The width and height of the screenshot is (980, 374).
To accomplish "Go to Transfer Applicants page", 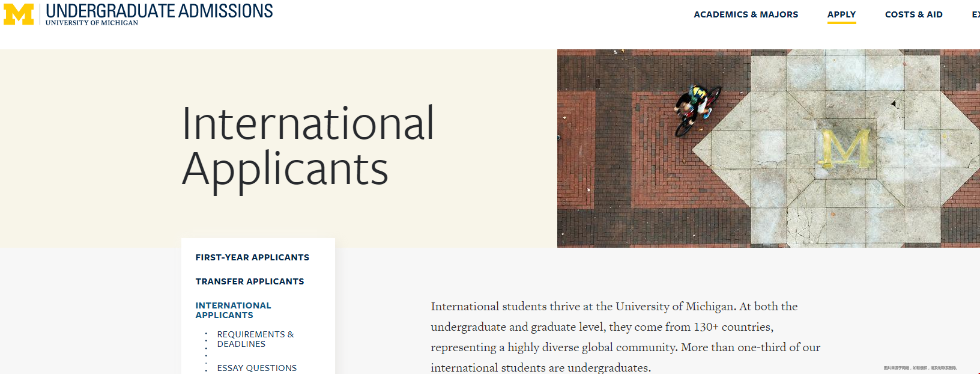I will (x=250, y=281).
